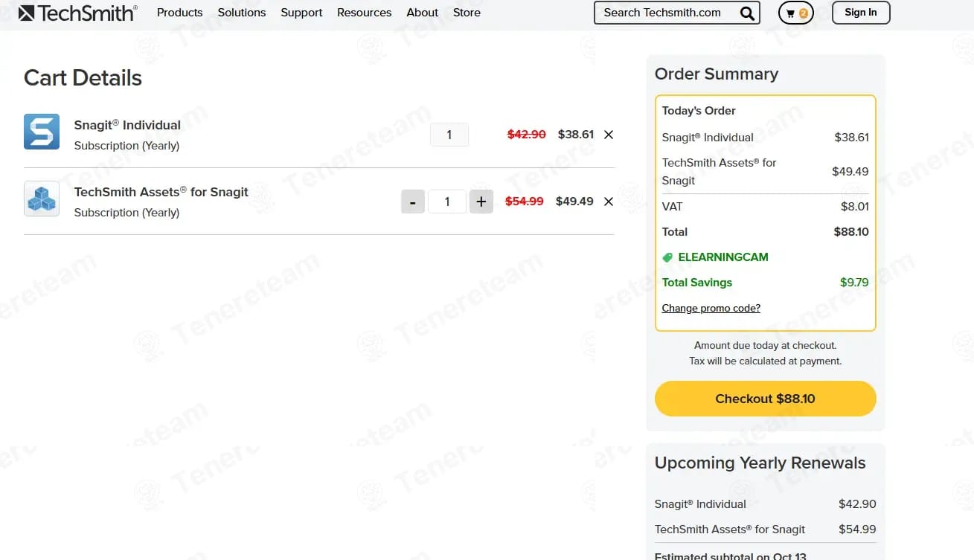Screen dimensions: 974x560
Task: Click the Amount due today at checkout note
Action: (766, 346)
